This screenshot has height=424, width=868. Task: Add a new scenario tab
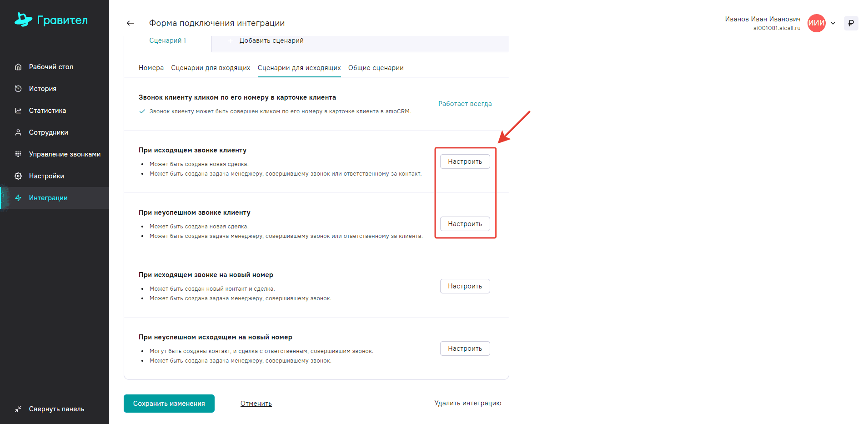(x=271, y=40)
